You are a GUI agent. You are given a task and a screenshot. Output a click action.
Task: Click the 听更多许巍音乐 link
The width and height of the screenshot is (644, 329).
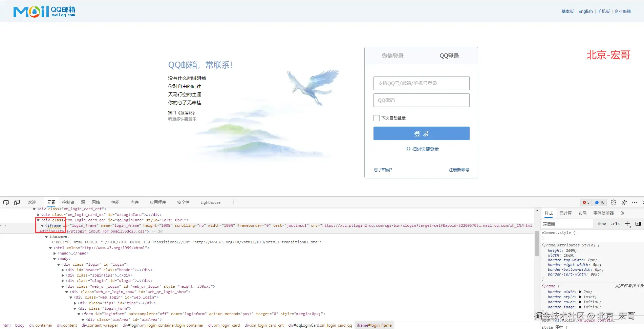[x=182, y=119]
